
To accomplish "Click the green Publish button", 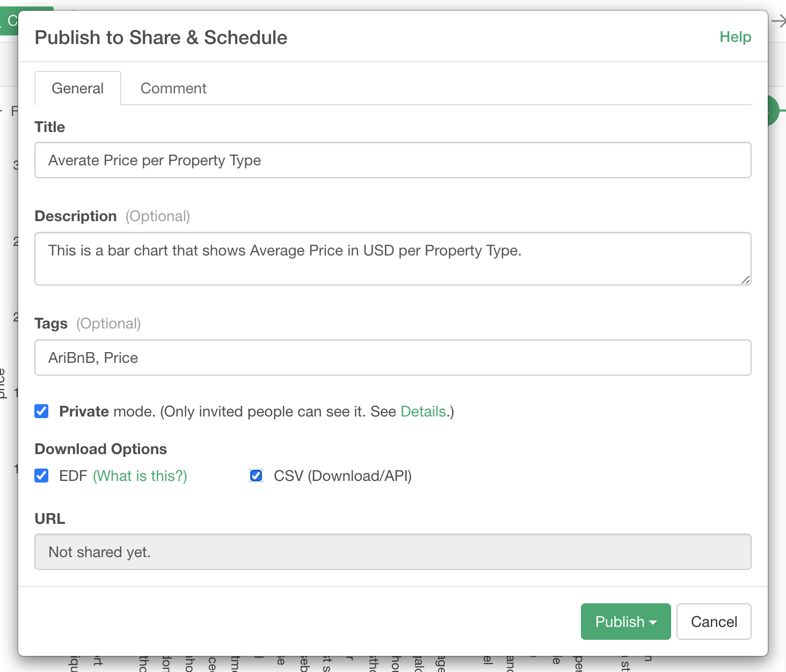I will [x=619, y=622].
